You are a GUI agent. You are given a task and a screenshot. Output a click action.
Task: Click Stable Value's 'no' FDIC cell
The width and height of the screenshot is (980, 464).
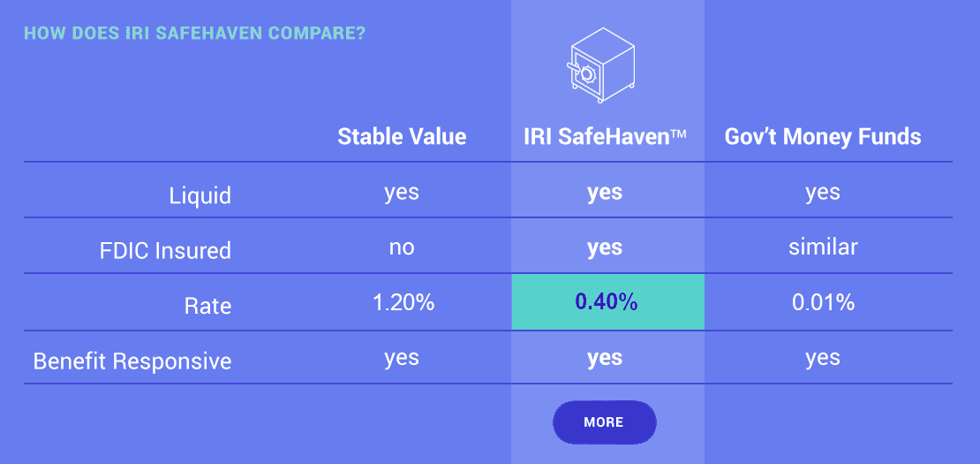402,247
